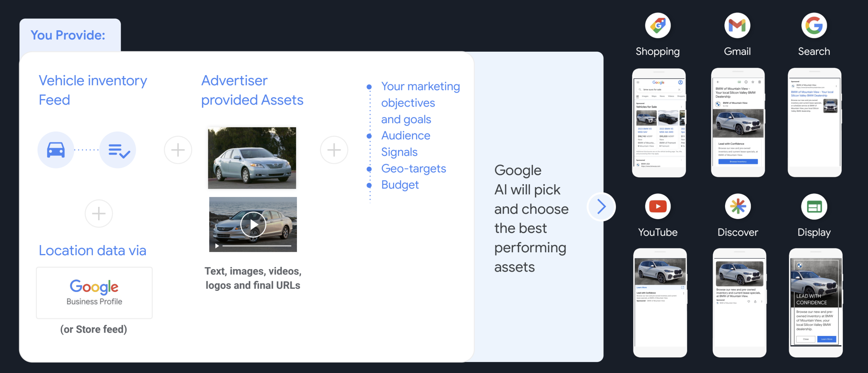This screenshot has width=868, height=373.
Task: Click Learn More button in Display mockup
Action: tap(826, 339)
